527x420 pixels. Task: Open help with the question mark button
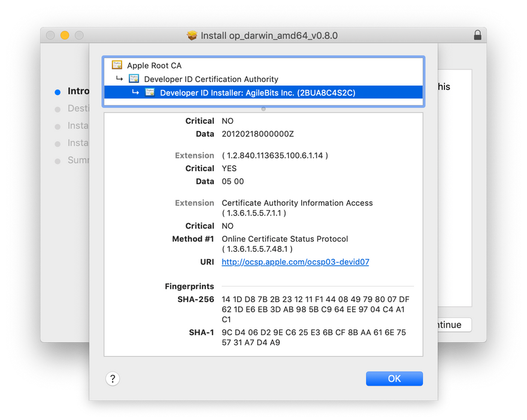113,379
